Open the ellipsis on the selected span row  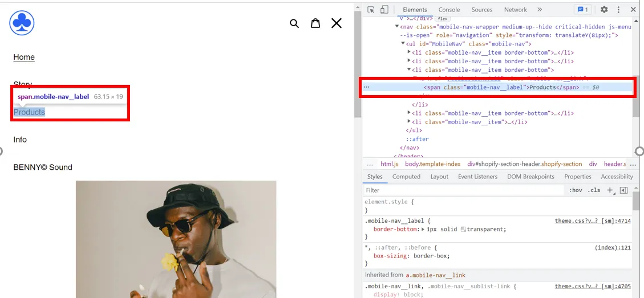366,87
